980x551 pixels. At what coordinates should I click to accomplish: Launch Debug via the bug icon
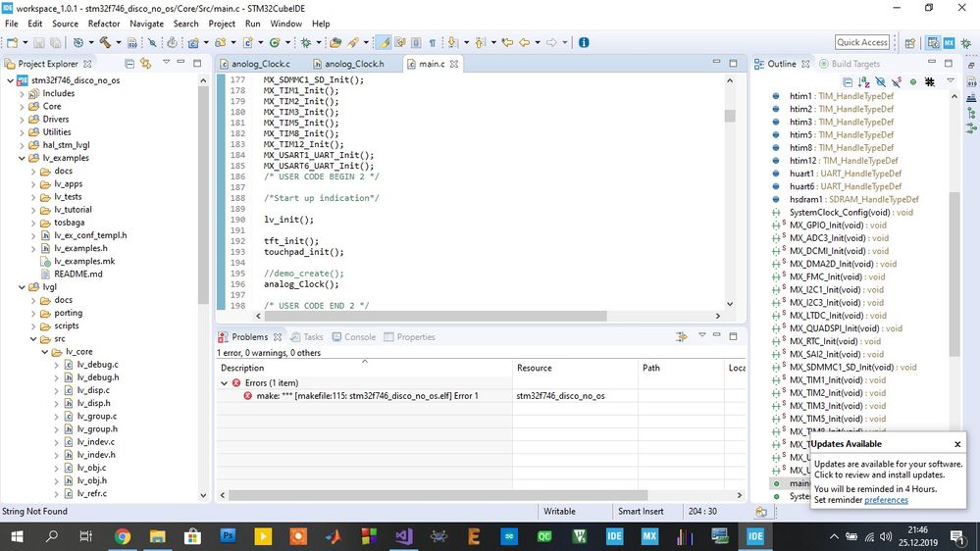[x=305, y=42]
